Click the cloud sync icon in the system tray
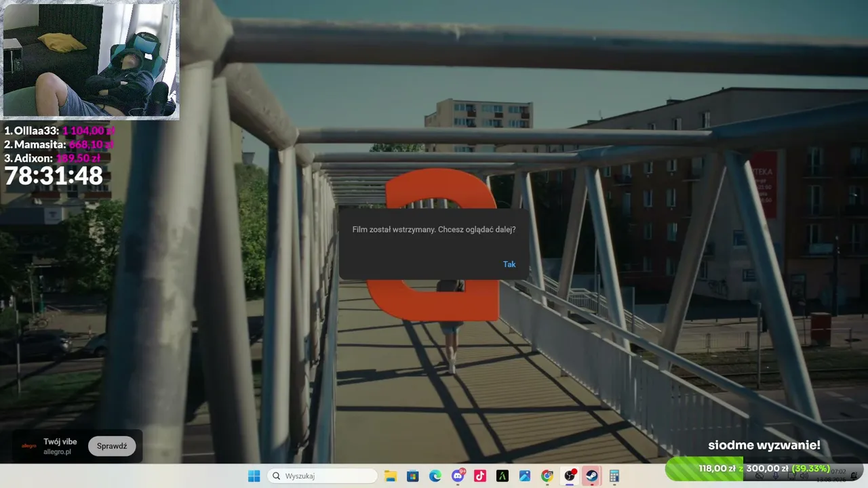The height and width of the screenshot is (488, 868). click(x=761, y=476)
